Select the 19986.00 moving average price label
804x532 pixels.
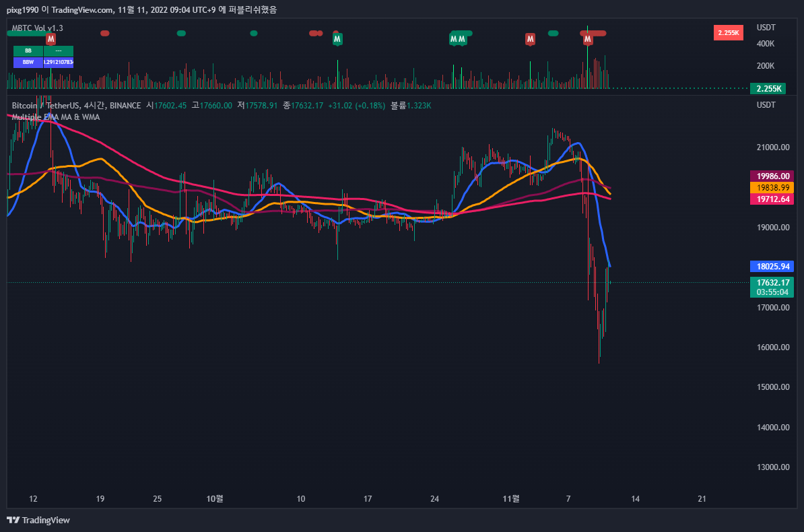(772, 176)
